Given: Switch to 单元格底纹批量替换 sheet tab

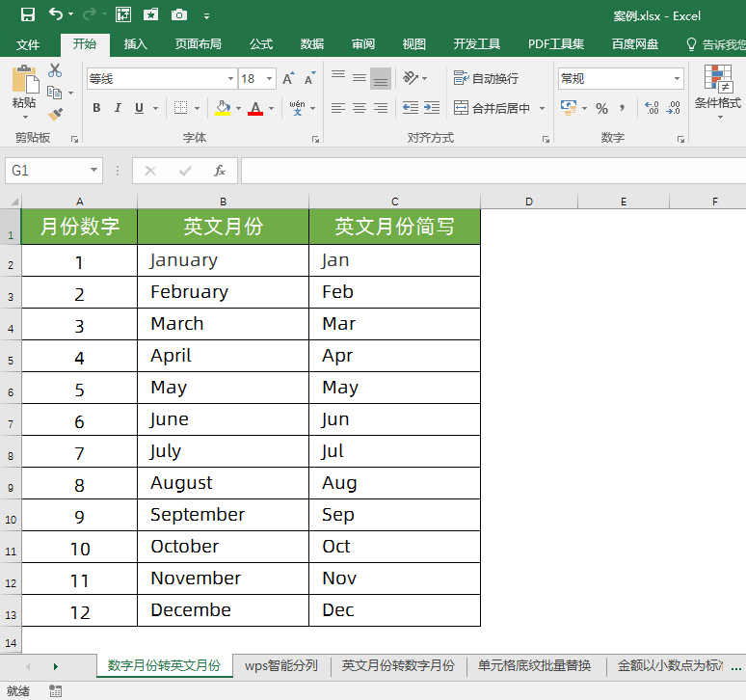Looking at the screenshot, I should click(534, 665).
